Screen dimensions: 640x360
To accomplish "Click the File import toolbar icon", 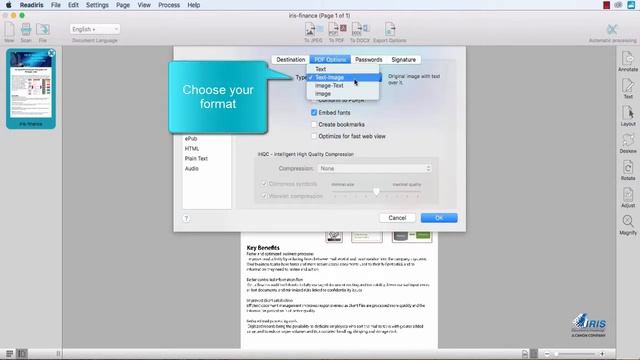I will click(42, 30).
